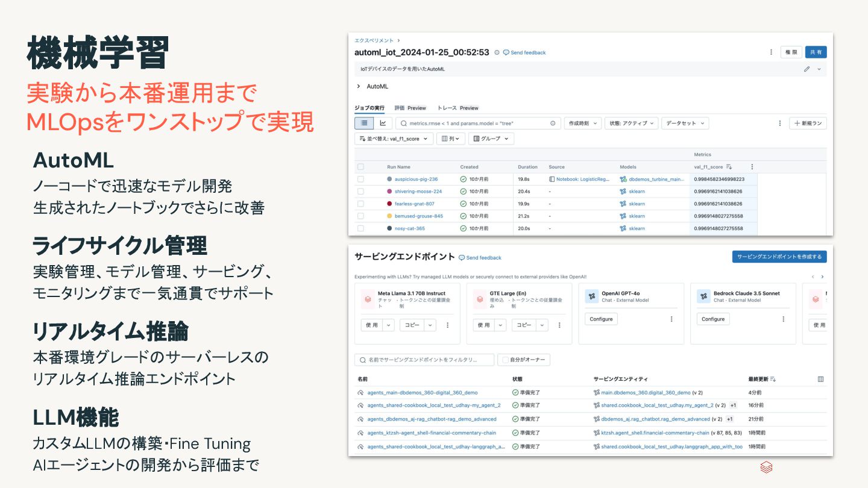Click sort icon next to 最終更新 header

point(773,379)
